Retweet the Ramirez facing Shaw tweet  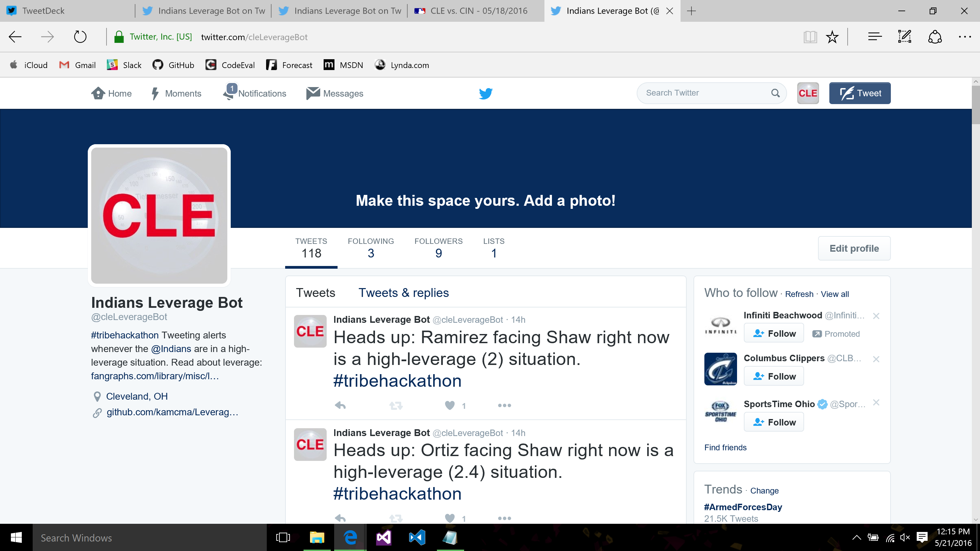click(x=396, y=405)
